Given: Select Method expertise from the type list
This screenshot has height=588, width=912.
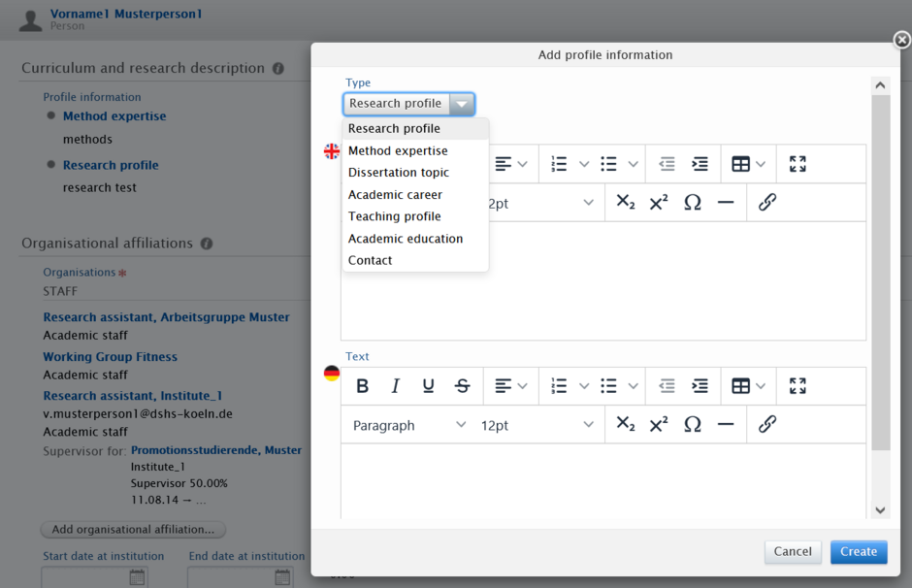Looking at the screenshot, I should point(415,150).
